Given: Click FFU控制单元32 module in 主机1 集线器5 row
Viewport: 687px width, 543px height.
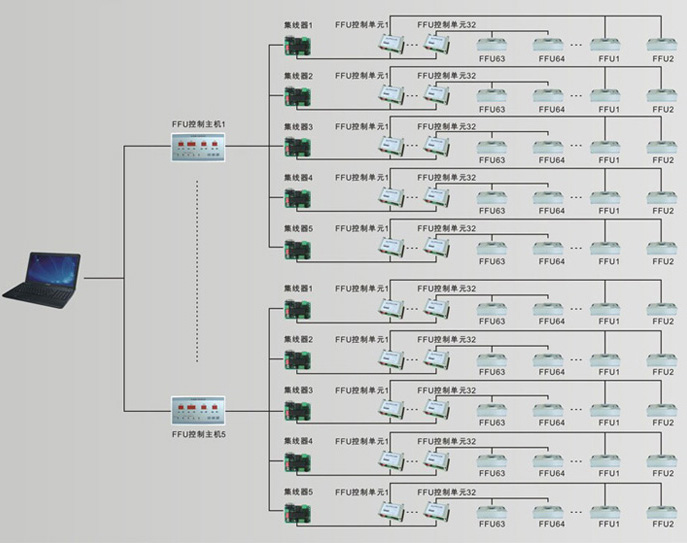Looking at the screenshot, I should (436, 248).
